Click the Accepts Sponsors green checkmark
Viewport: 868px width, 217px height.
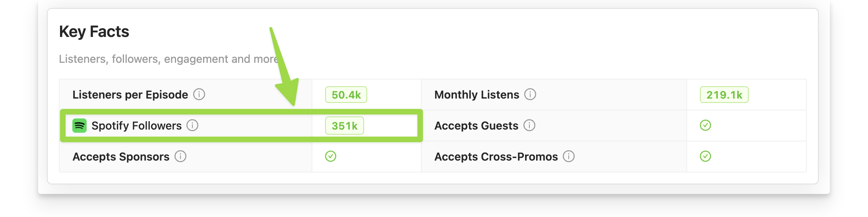[331, 157]
